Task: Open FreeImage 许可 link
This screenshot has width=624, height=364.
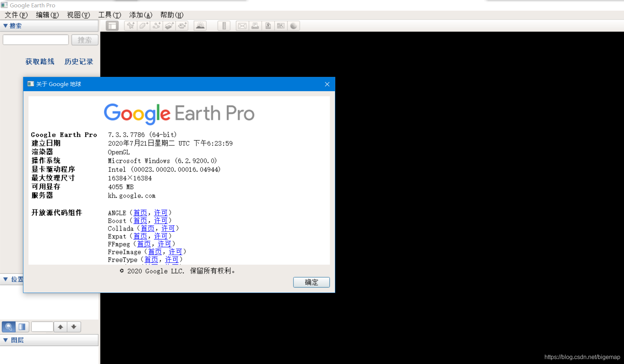Action: tap(176, 252)
